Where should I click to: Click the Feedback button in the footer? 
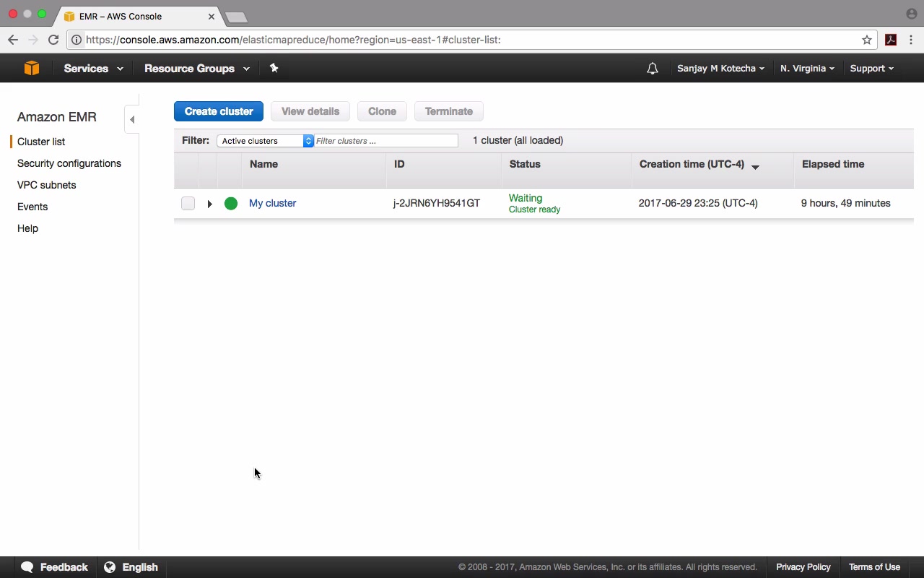55,567
